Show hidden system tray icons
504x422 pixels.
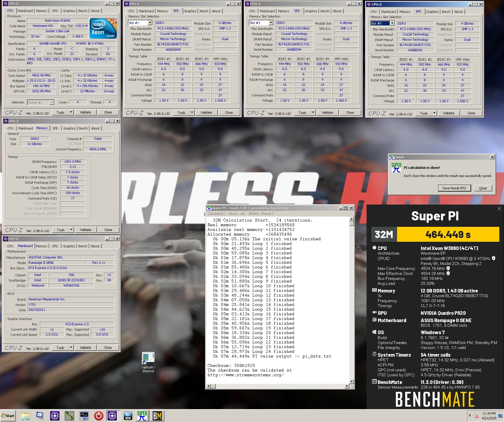470,416
